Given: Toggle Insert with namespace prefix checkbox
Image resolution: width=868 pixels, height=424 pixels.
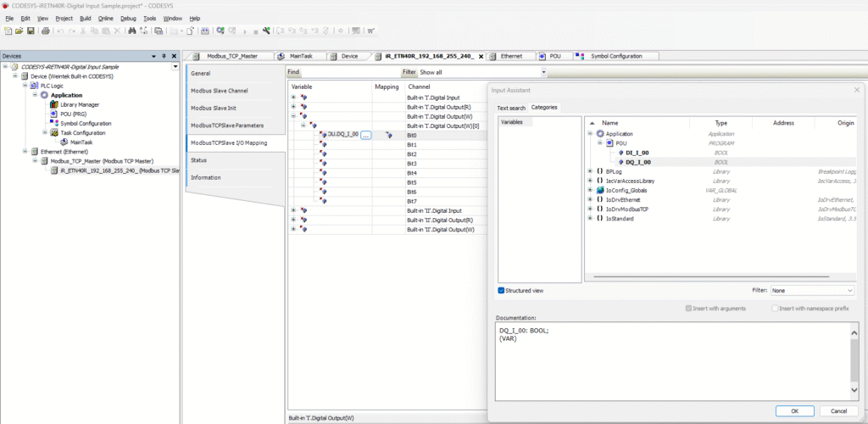Looking at the screenshot, I should 775,309.
